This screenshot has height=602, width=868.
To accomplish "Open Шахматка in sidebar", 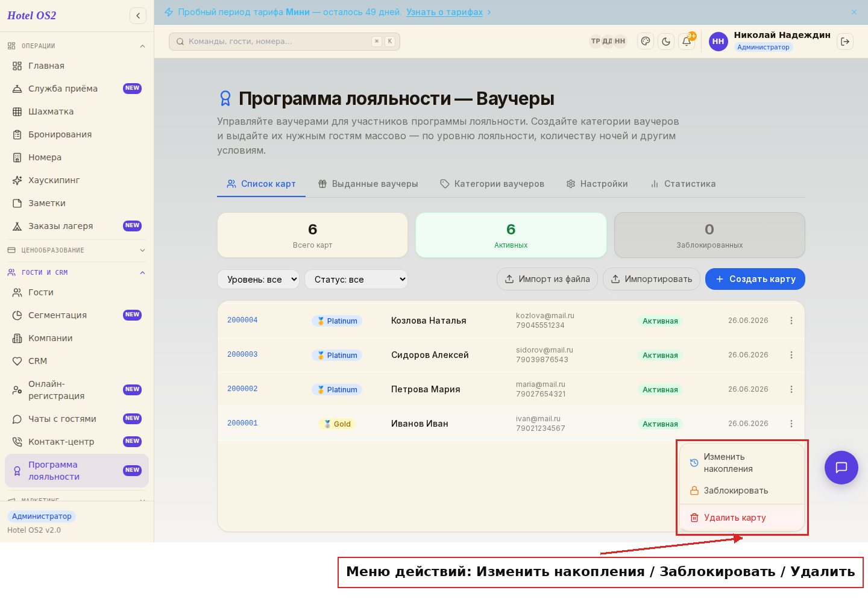I will coord(77,111).
